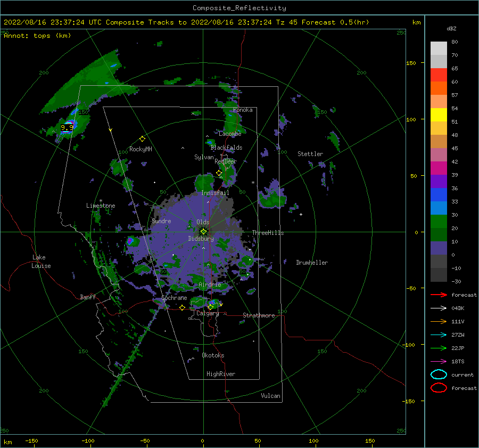Click the Vulcan label

270,396
